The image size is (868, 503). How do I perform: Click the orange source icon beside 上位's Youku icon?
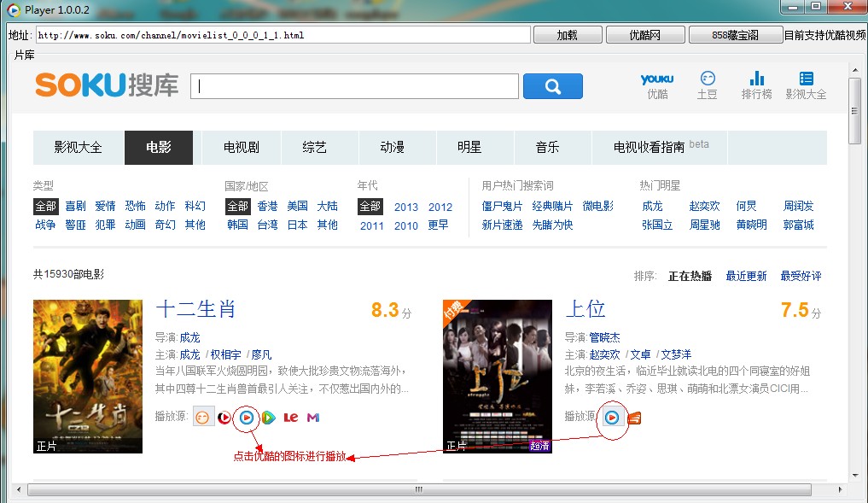pos(634,418)
